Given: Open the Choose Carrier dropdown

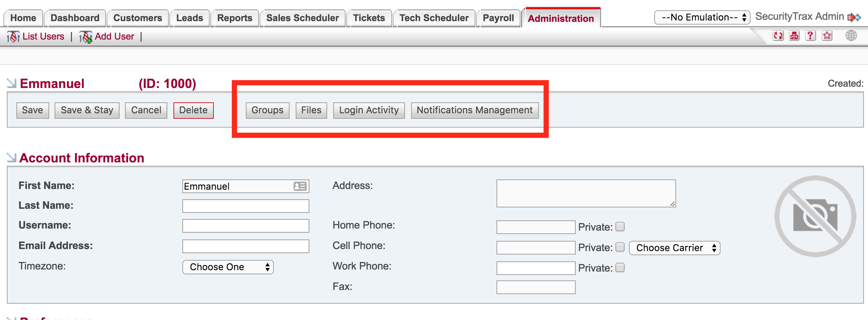Looking at the screenshot, I should [674, 248].
